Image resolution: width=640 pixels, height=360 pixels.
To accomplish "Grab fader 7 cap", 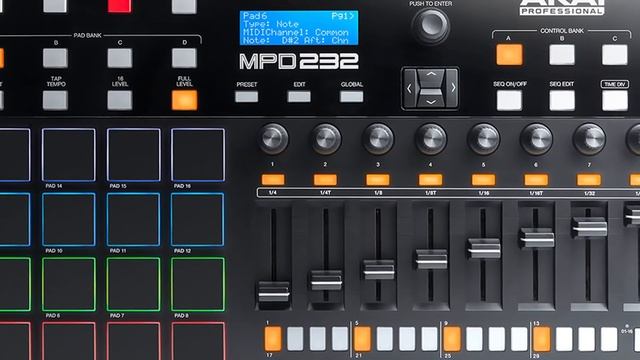I will pos(589,227).
